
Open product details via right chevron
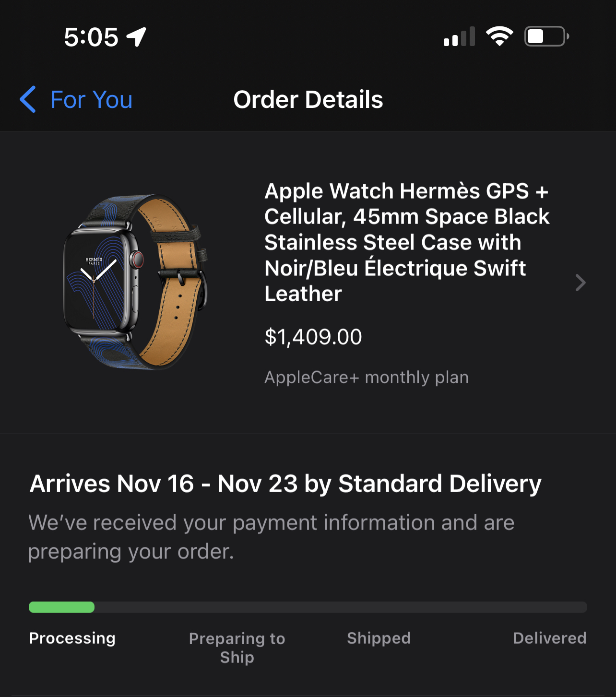[580, 283]
